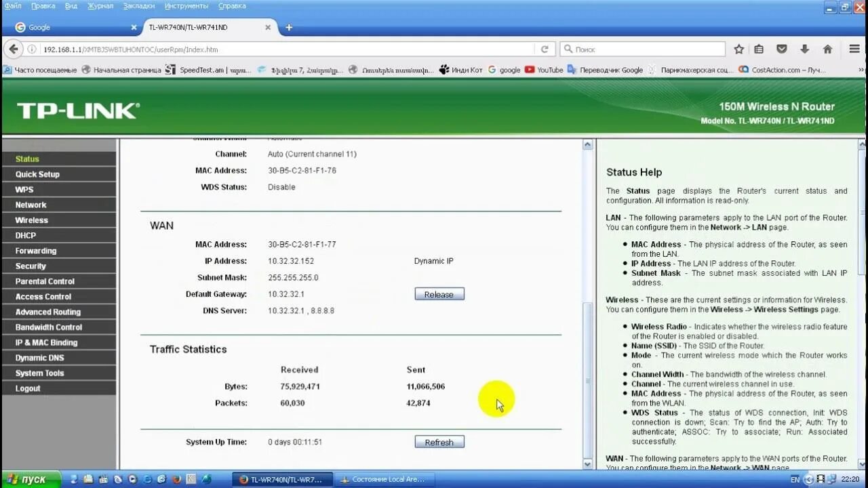868x488 pixels.
Task: Bookmark this page with the star icon
Action: tap(739, 49)
